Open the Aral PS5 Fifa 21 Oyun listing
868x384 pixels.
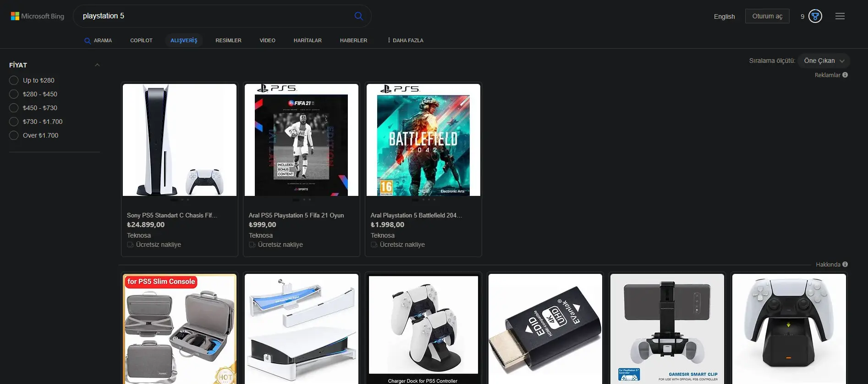[x=296, y=215]
